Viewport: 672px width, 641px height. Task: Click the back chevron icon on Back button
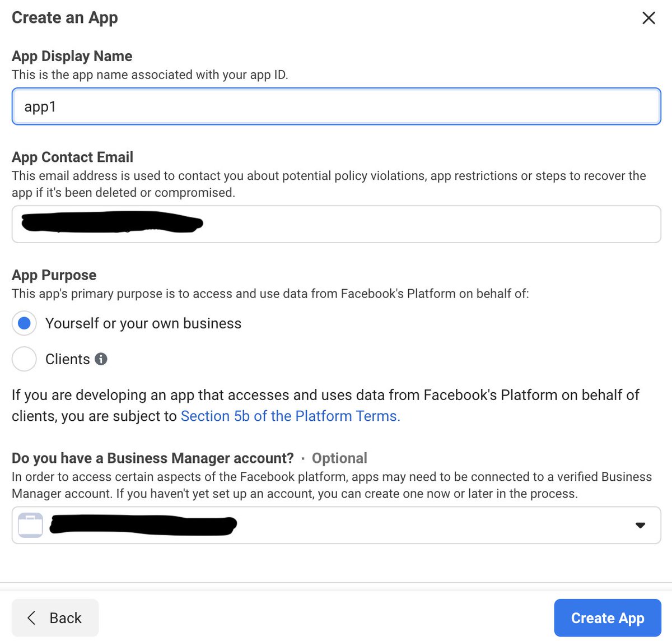31,617
